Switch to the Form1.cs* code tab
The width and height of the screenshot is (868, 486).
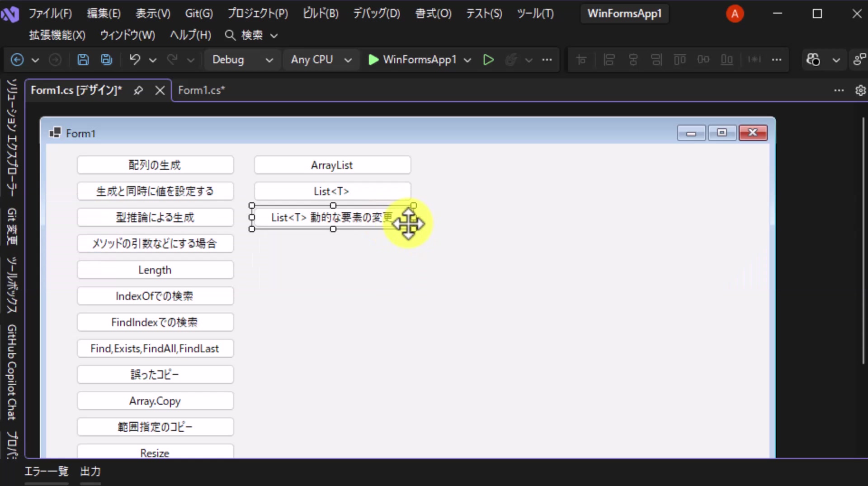pos(201,90)
